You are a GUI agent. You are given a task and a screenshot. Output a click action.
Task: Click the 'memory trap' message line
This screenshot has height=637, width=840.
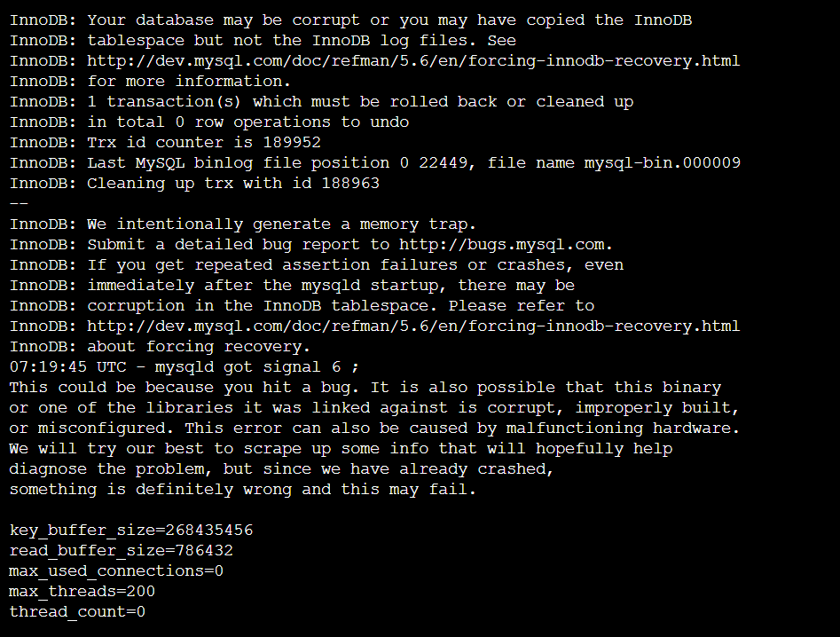(x=243, y=224)
